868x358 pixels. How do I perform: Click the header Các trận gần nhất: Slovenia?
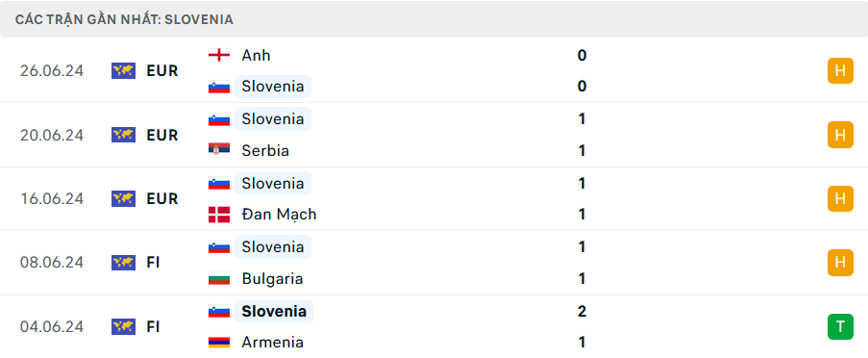pyautogui.click(x=124, y=19)
